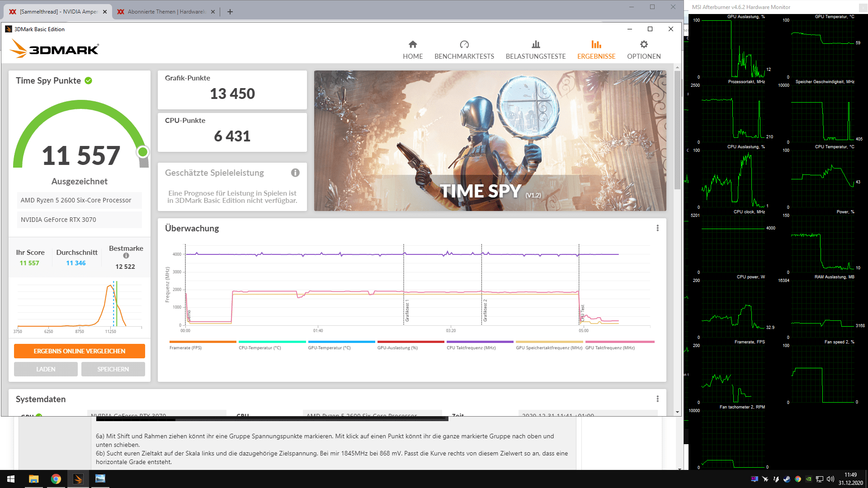868x488 pixels.
Task: Open a new browser tab with the plus button
Action: coord(230,12)
